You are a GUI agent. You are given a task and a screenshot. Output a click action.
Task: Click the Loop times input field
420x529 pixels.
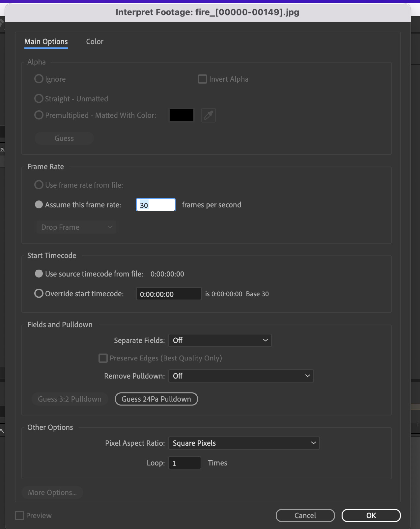point(185,463)
